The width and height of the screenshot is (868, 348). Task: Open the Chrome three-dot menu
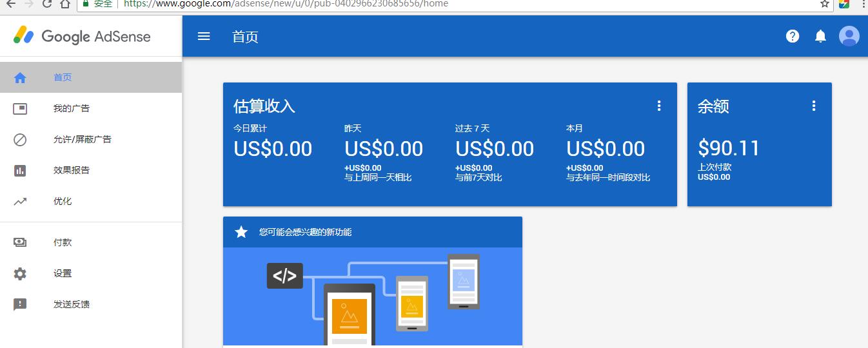863,4
